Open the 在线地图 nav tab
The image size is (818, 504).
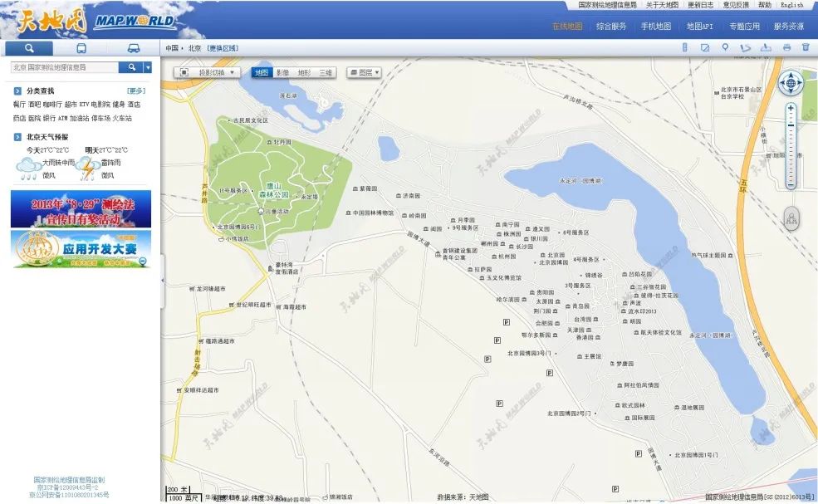point(567,26)
